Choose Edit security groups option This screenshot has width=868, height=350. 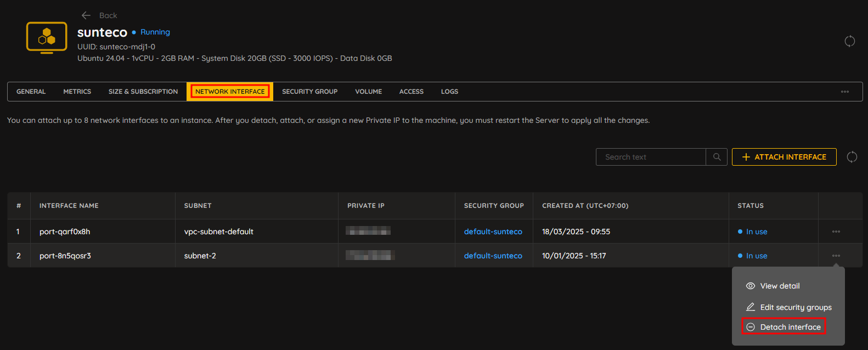795,307
